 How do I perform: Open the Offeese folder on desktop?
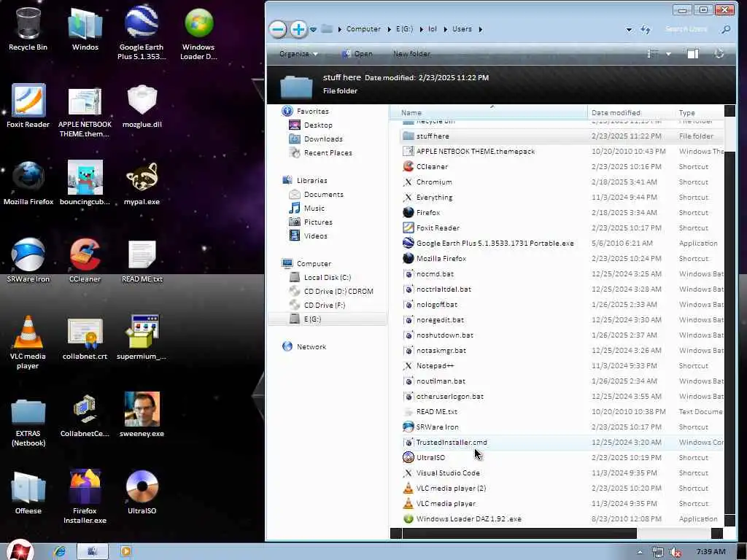pos(28,492)
